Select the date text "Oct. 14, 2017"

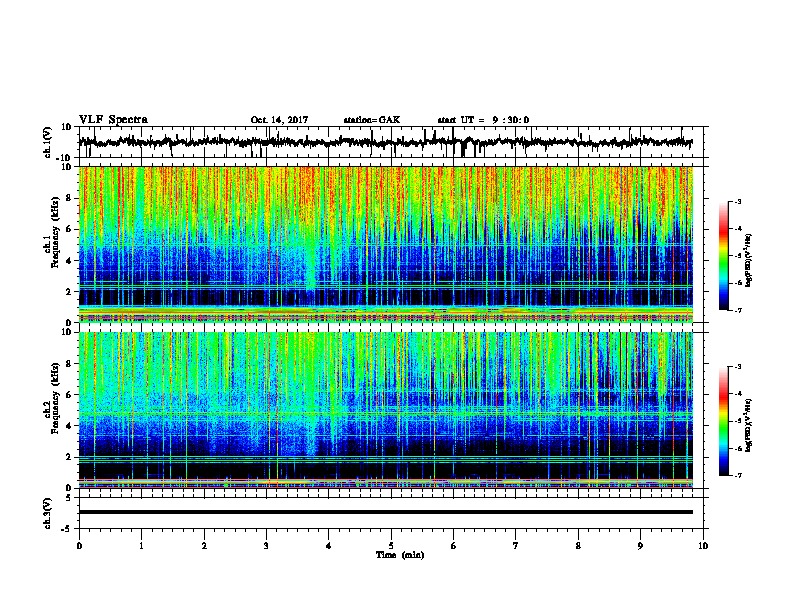pos(279,120)
